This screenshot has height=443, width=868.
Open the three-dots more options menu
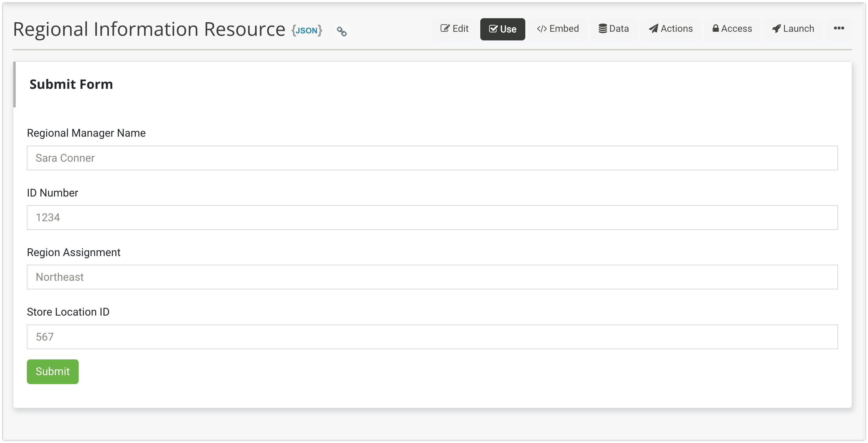pyautogui.click(x=839, y=28)
